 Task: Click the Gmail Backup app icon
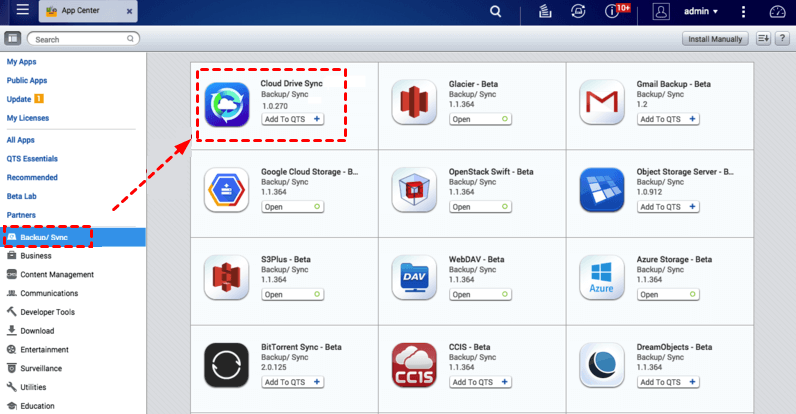click(602, 102)
